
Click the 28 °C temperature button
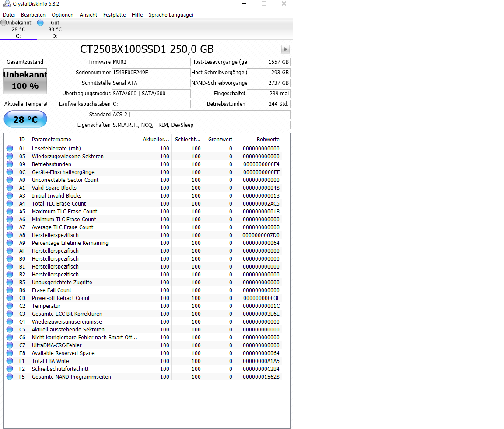(x=25, y=119)
